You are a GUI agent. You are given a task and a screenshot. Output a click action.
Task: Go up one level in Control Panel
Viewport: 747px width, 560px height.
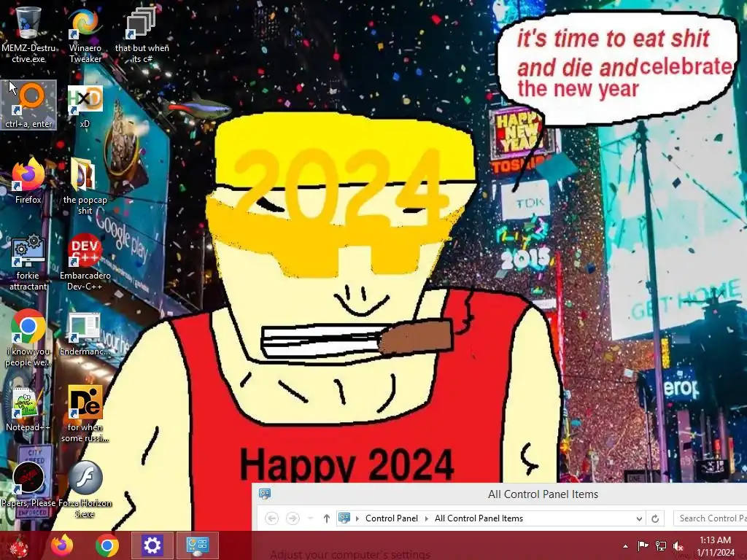coord(326,518)
